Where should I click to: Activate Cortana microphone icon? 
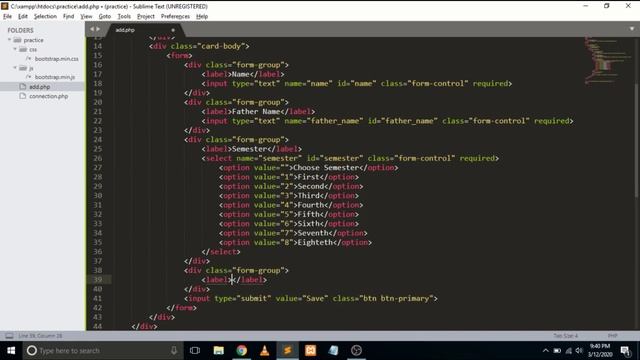click(x=174, y=351)
